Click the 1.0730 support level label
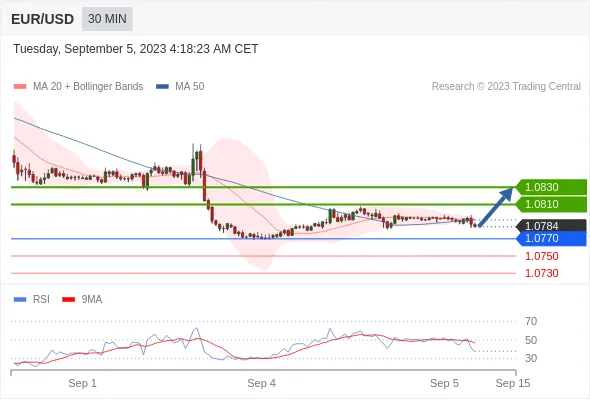 541,273
